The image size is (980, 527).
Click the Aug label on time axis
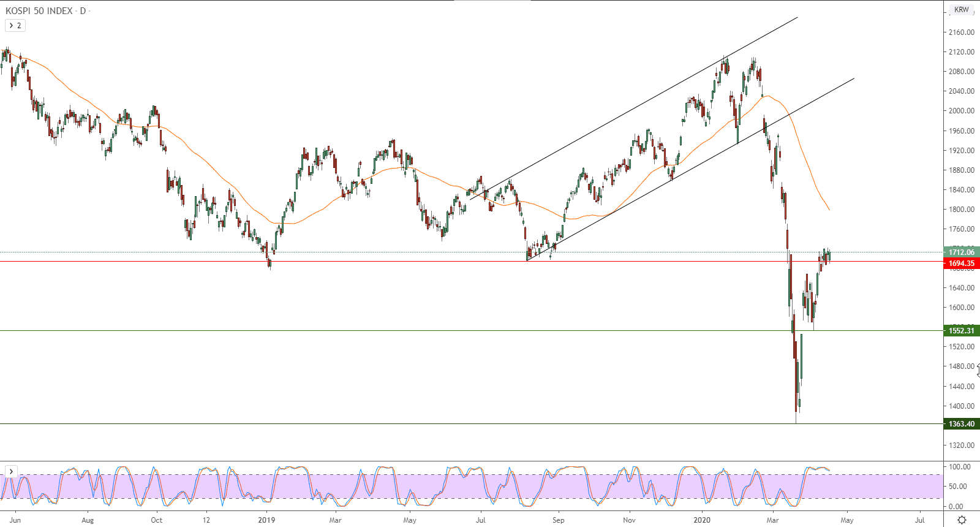pyautogui.click(x=88, y=520)
